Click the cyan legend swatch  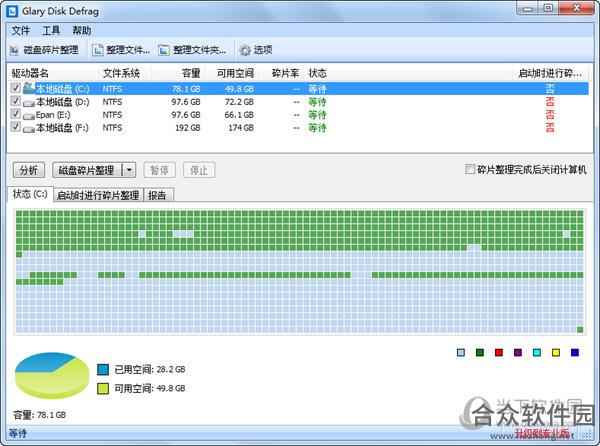click(537, 352)
